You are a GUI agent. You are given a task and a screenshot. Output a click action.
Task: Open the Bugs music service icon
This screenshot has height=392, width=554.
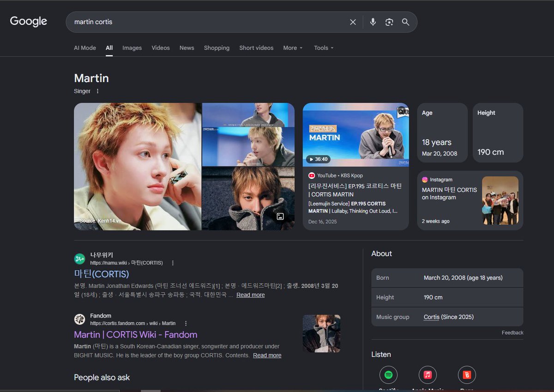[467, 375]
